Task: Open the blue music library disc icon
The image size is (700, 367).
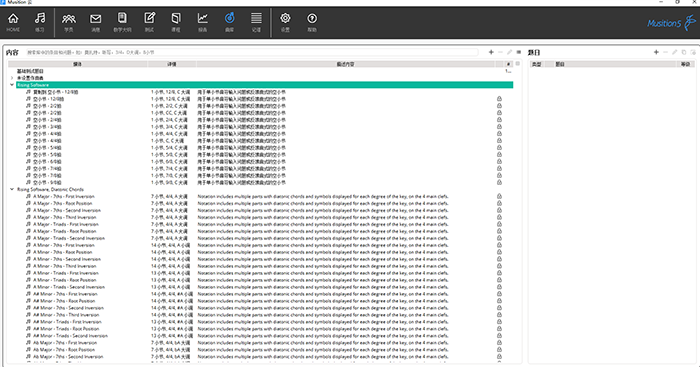Action: [x=229, y=22]
